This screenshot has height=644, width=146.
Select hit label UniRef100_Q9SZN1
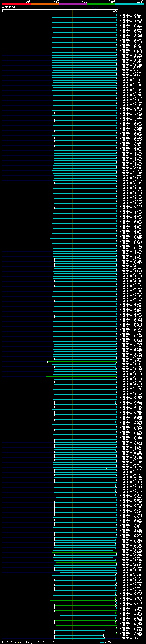click(131, 22)
